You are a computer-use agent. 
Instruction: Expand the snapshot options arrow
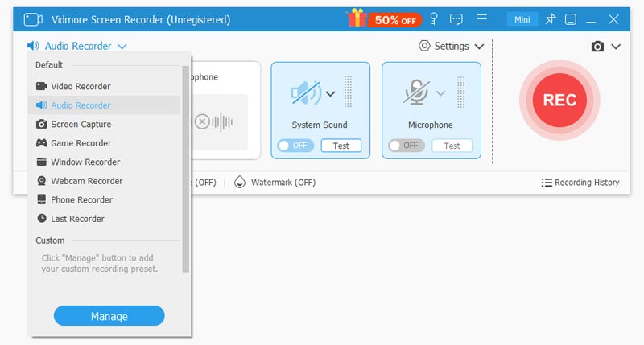[x=616, y=47]
